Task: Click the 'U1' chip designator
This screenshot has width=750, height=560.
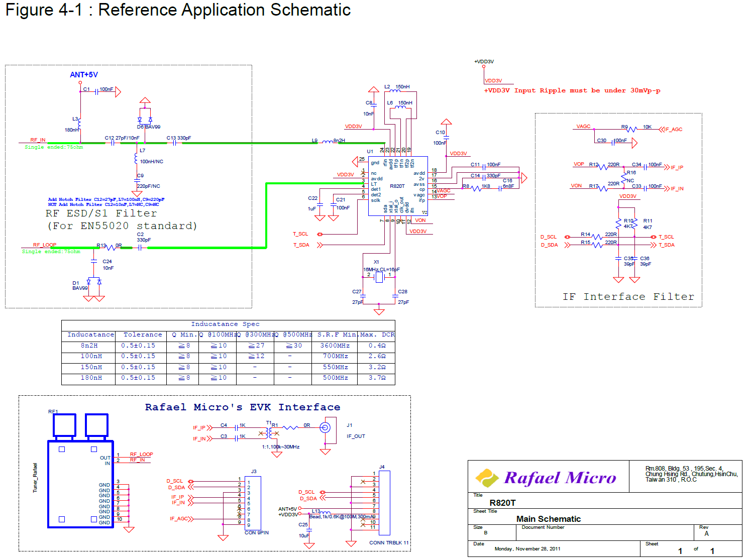Action: (370, 151)
